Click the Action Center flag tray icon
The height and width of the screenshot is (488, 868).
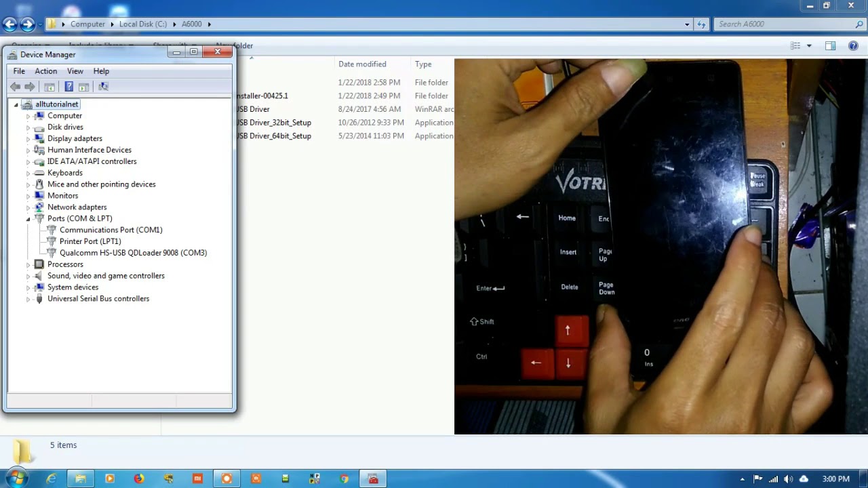758,479
